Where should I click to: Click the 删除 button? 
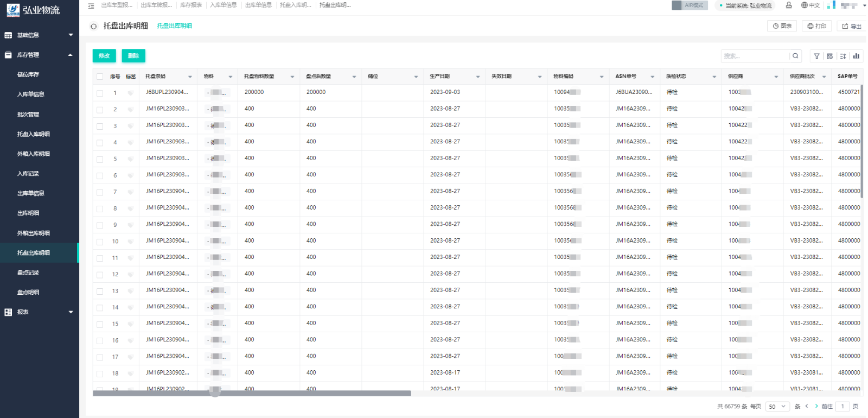point(133,56)
